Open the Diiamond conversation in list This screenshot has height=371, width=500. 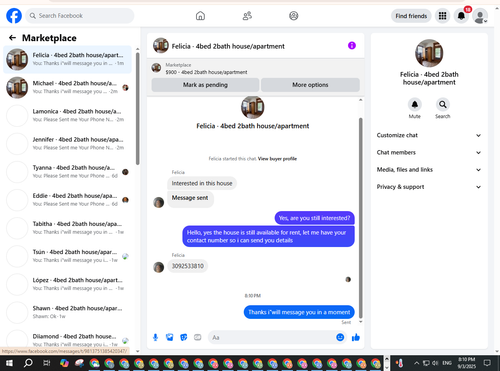68,340
